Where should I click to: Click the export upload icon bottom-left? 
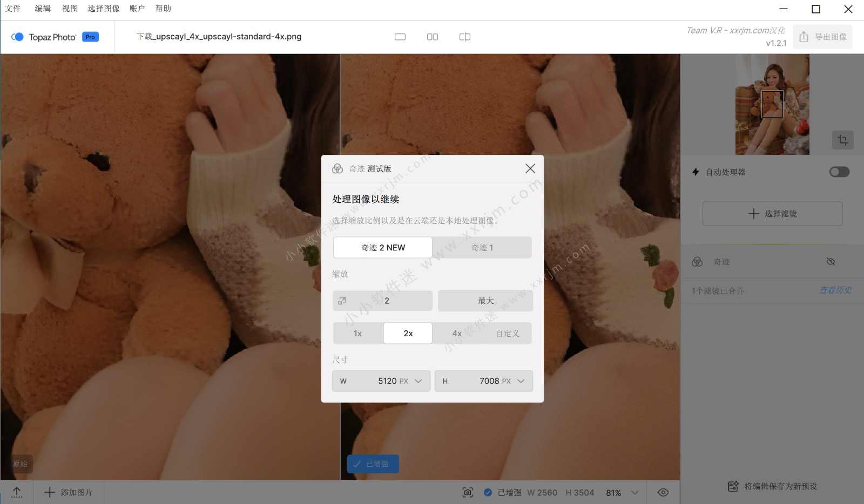click(x=17, y=492)
